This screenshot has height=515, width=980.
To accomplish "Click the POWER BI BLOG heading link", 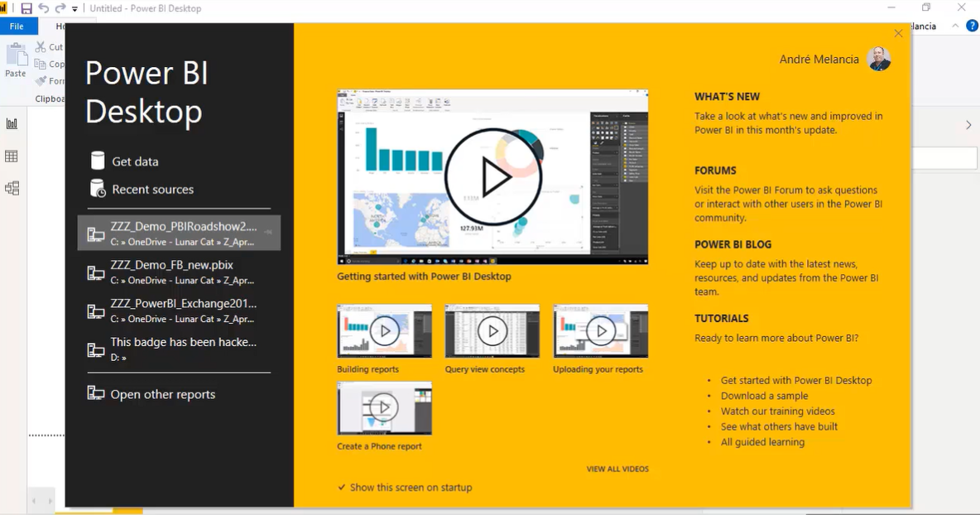I will (733, 244).
